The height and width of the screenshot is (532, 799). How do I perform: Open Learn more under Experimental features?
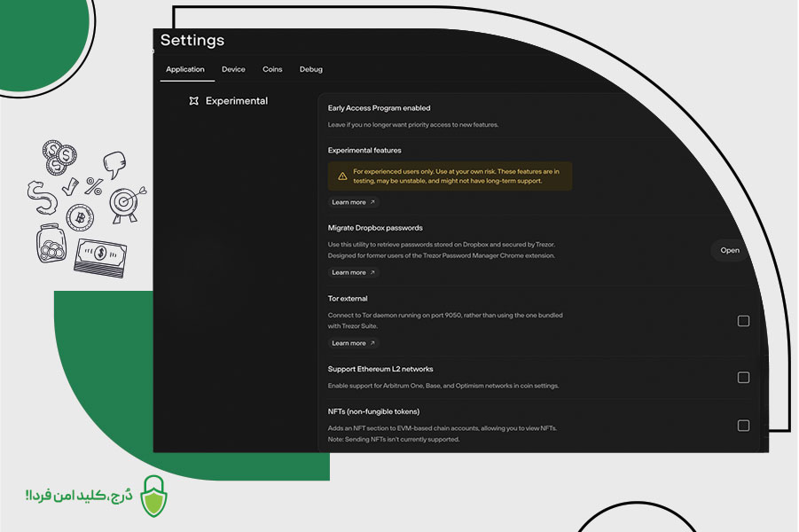[353, 202]
